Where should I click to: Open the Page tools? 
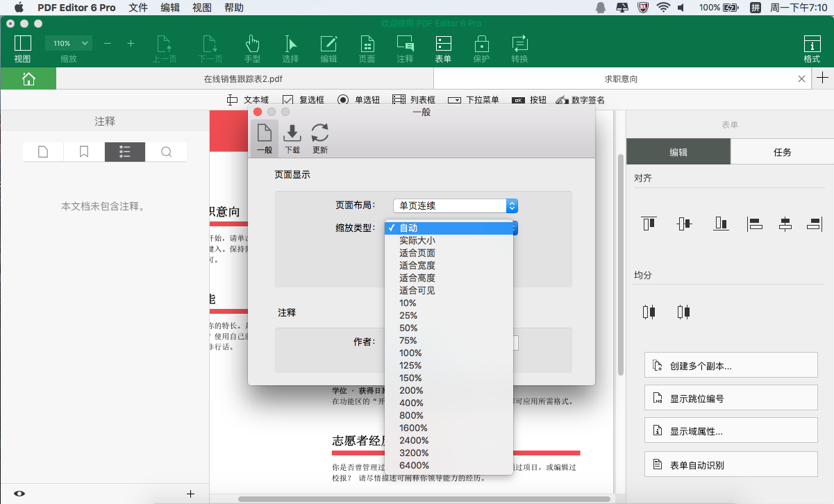pos(367,47)
